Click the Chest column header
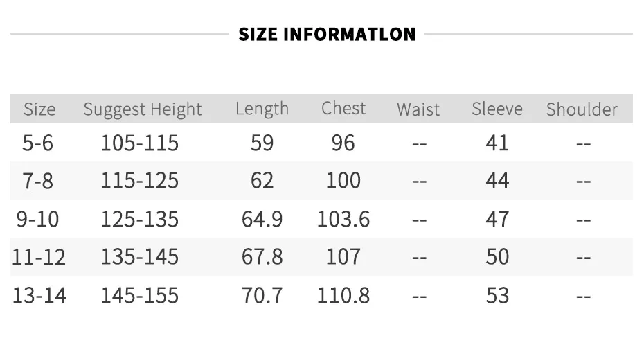The image size is (644, 345). (x=343, y=109)
